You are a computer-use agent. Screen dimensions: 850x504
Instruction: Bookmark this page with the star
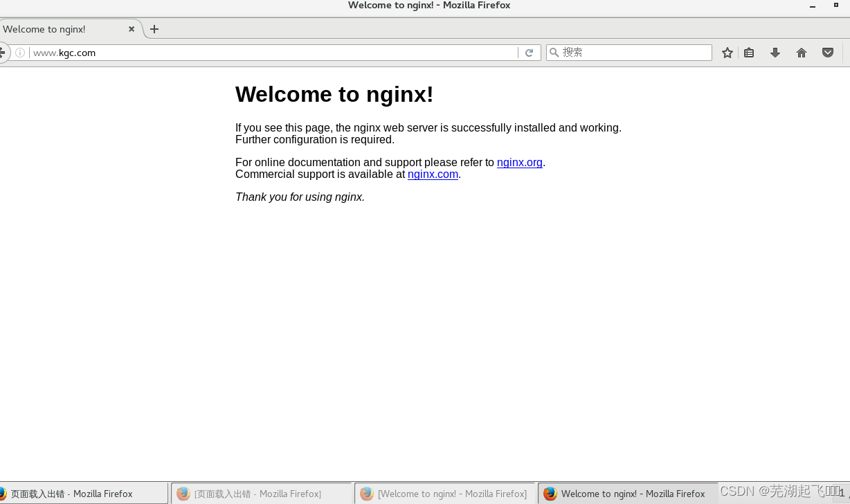(727, 52)
